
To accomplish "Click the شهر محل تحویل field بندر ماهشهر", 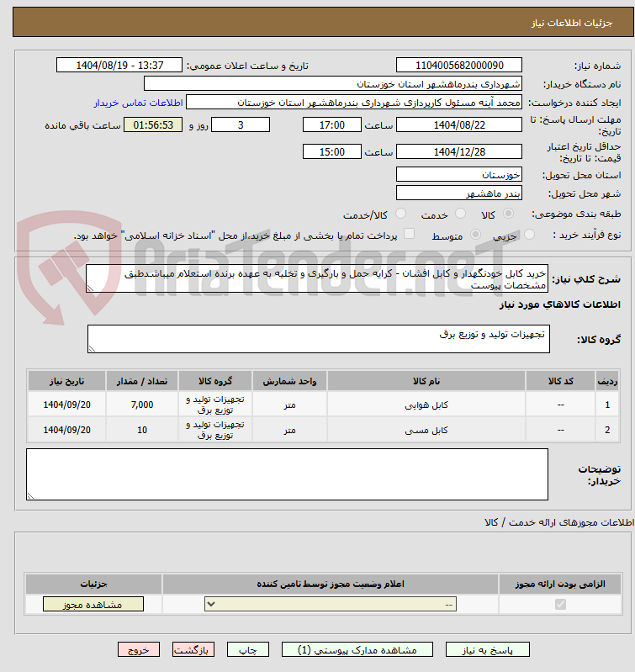I will [459, 193].
